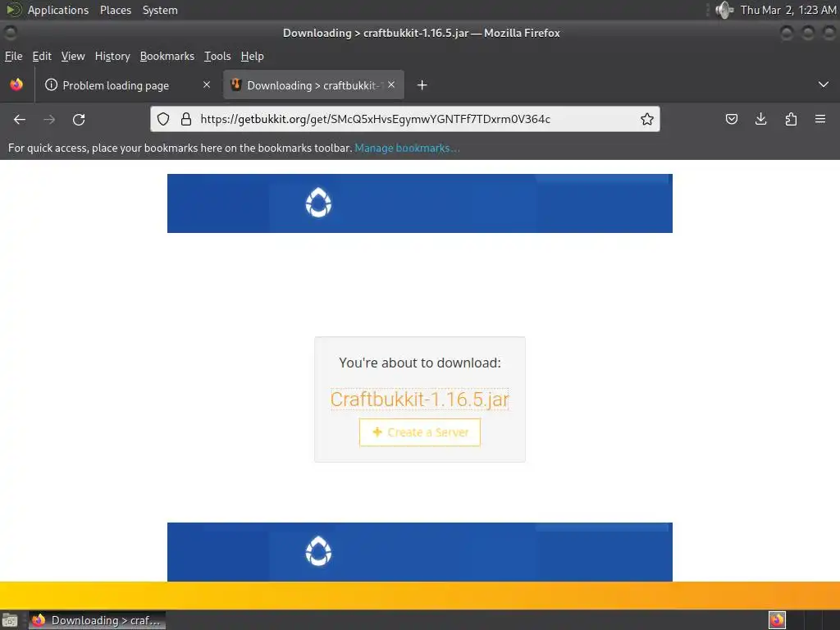Click Firefox taskbar window button

[x=97, y=620]
